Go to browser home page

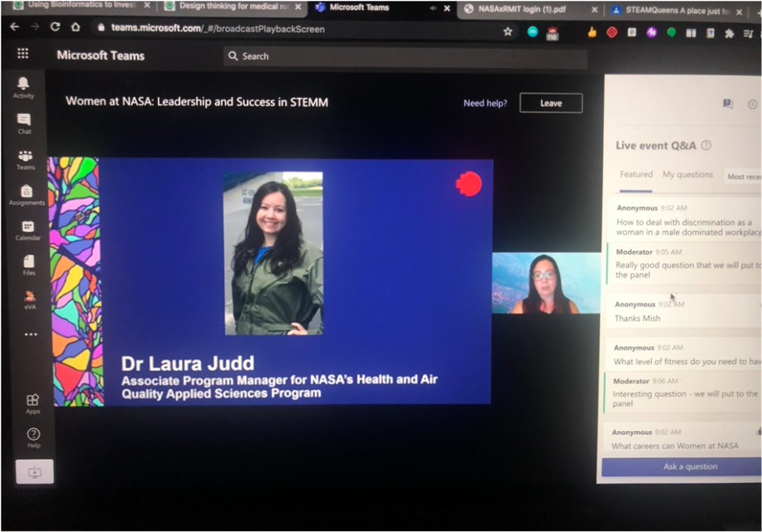click(76, 27)
